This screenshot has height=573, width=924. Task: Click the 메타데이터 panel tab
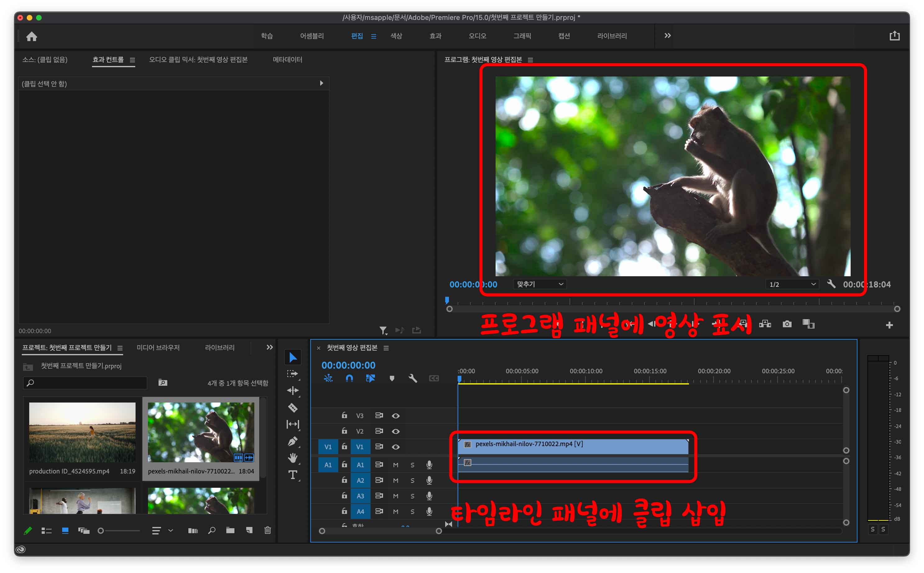click(287, 59)
